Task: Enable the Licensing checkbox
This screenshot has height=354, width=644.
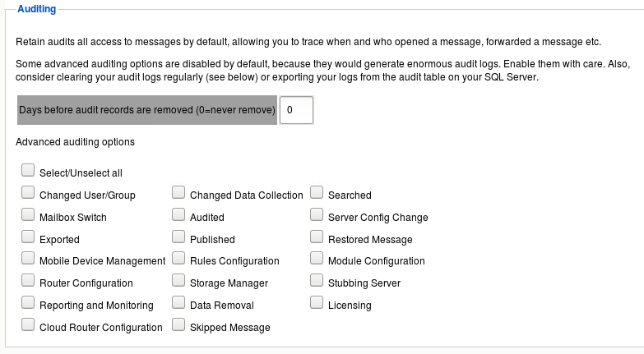Action: pos(317,303)
